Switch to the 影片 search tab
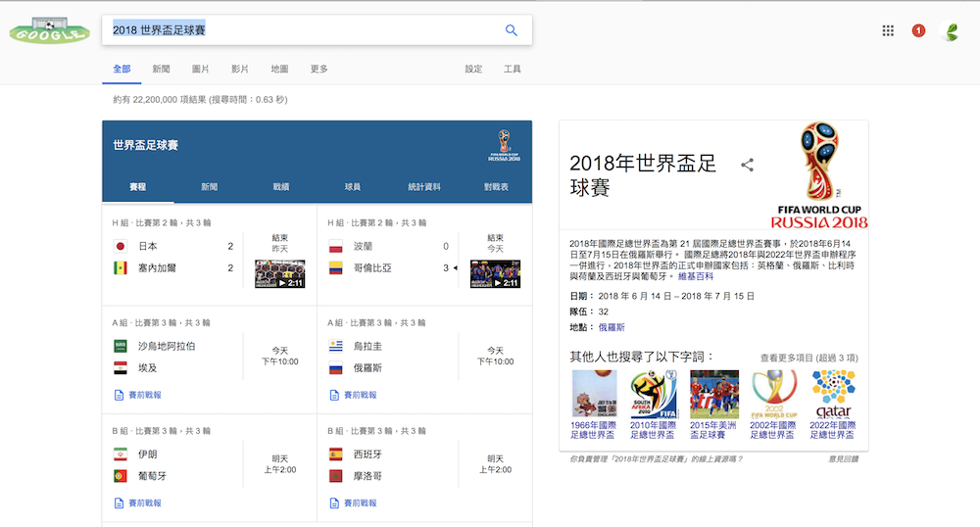Image resolution: width=980 pixels, height=527 pixels. pos(240,69)
